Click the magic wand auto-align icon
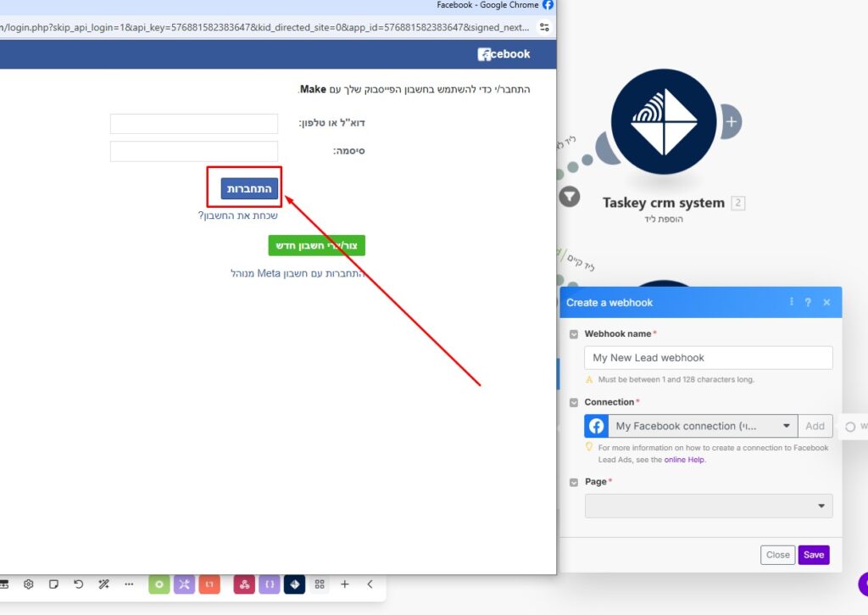The image size is (868, 615). [x=104, y=584]
